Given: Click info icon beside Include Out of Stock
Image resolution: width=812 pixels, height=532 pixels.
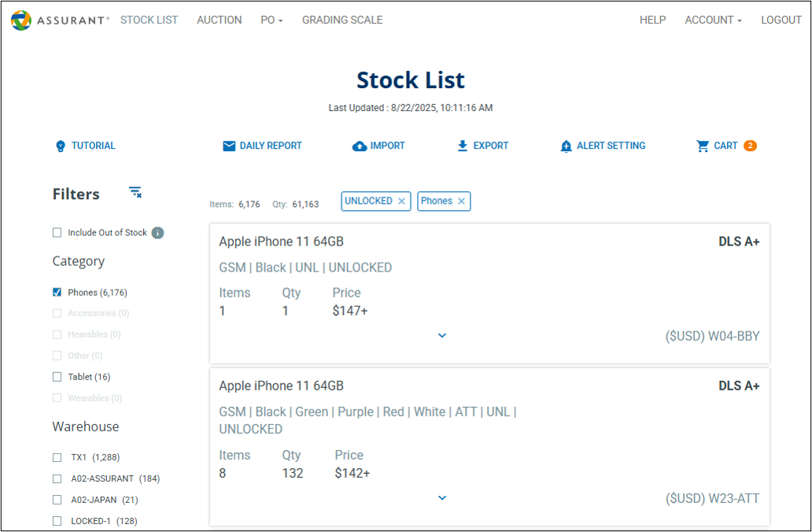Looking at the screenshot, I should coord(157,233).
